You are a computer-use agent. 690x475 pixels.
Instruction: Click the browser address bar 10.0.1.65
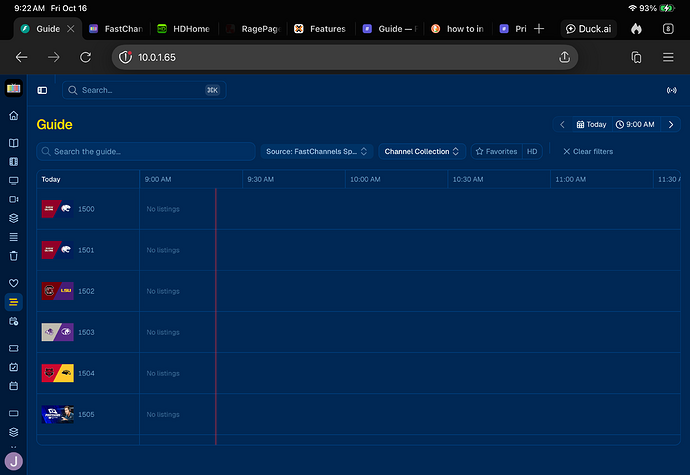click(345, 57)
